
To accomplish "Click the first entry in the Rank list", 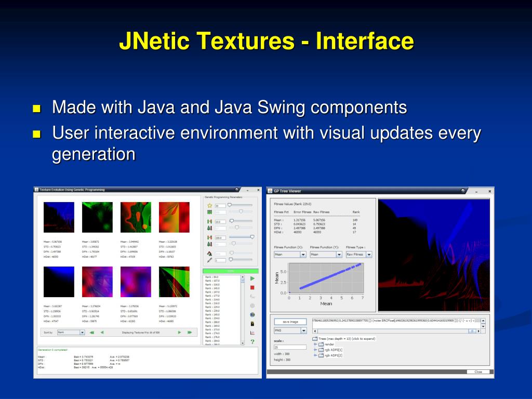I will [212, 277].
